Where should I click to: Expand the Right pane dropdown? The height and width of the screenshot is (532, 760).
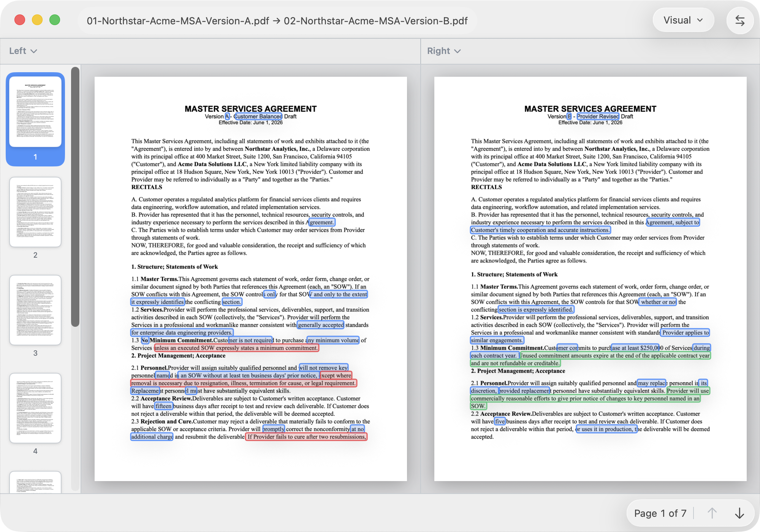pos(443,51)
